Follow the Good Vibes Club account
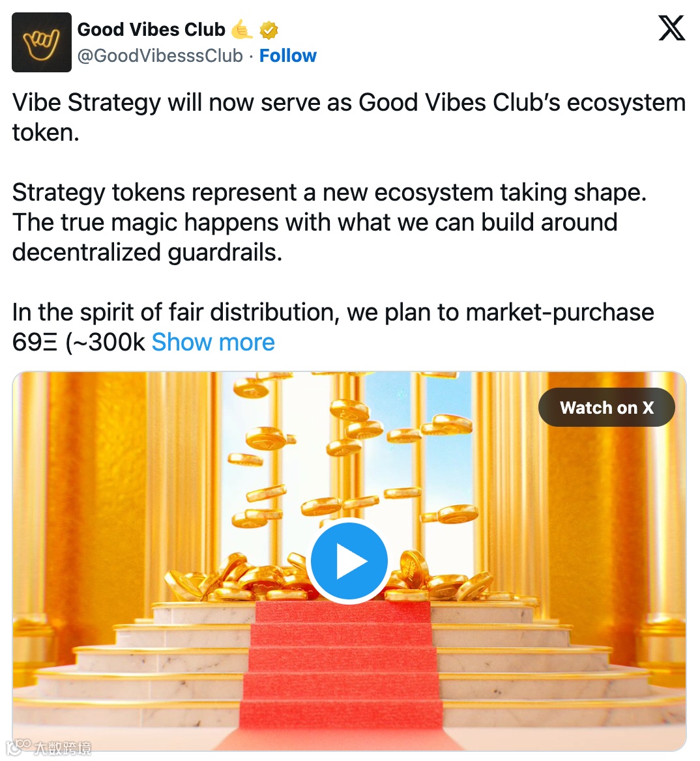The height and width of the screenshot is (761, 700). [288, 56]
